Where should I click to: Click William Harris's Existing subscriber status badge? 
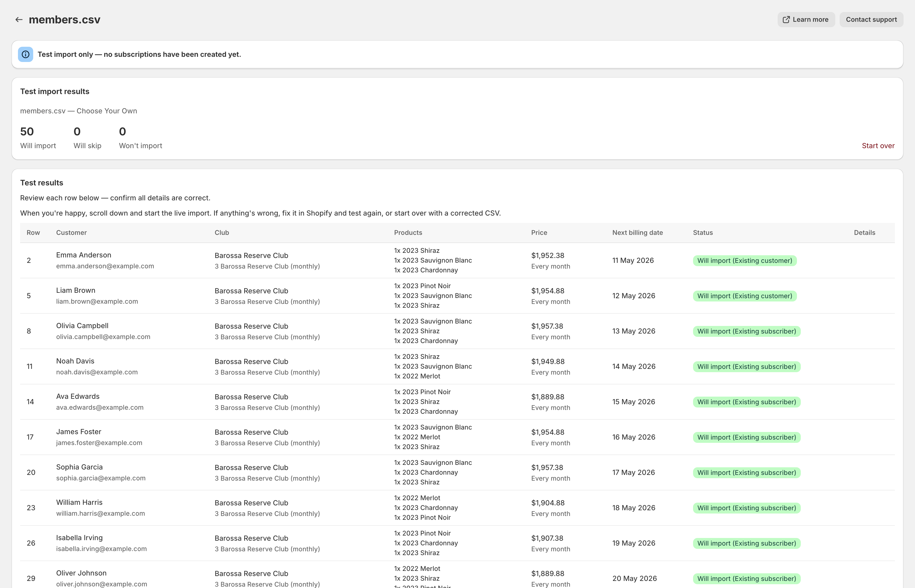point(747,508)
